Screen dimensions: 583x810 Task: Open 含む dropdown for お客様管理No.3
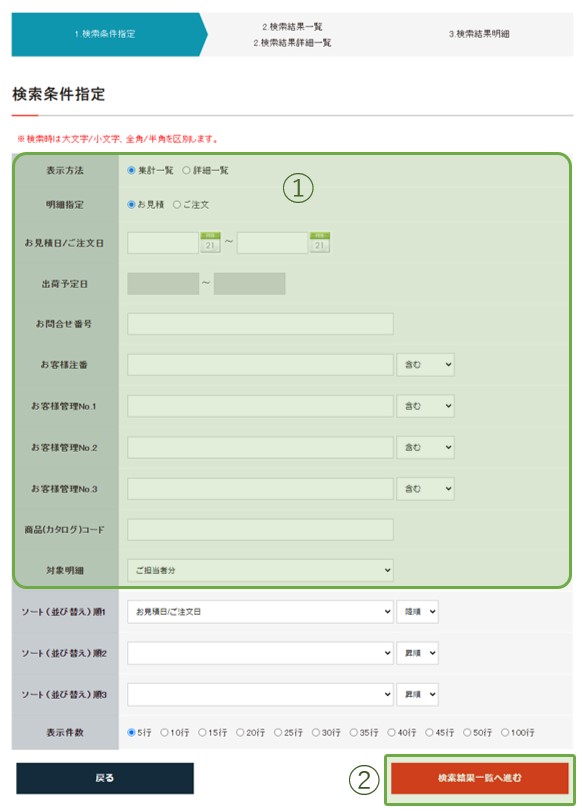click(x=426, y=489)
